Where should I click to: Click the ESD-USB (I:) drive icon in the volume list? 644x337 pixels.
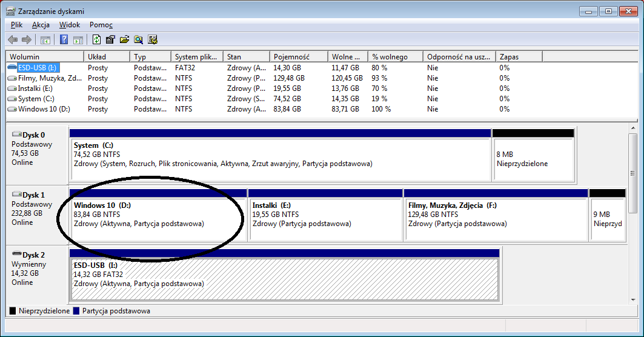[12, 67]
